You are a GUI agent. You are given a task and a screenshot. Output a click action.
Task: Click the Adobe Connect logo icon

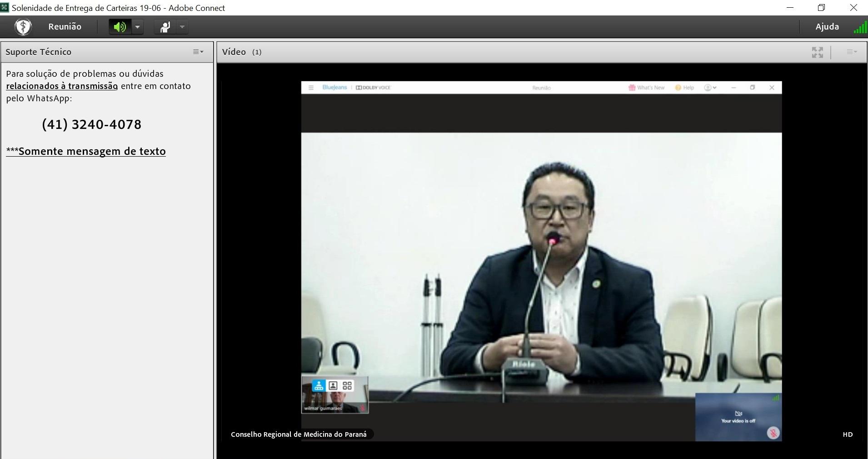pos(23,27)
